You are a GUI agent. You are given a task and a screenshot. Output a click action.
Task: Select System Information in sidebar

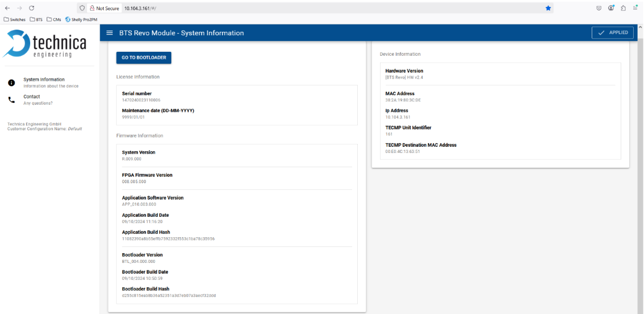(x=44, y=80)
